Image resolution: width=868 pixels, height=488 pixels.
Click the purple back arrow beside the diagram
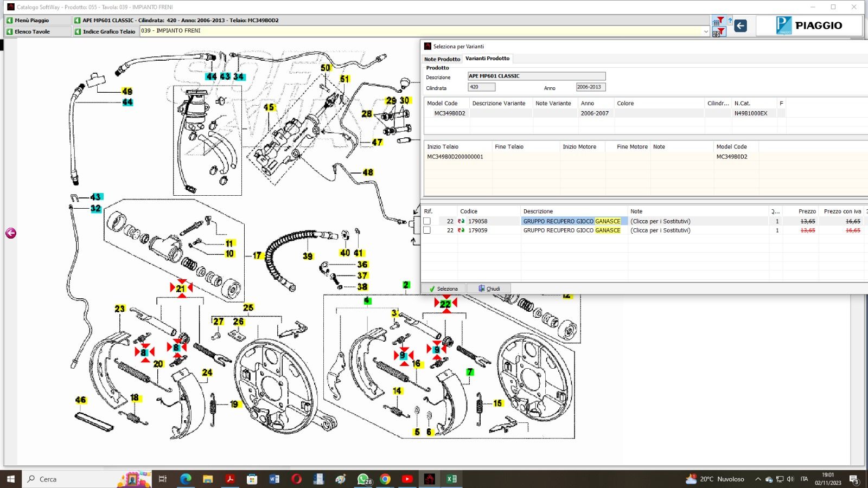pyautogui.click(x=11, y=233)
